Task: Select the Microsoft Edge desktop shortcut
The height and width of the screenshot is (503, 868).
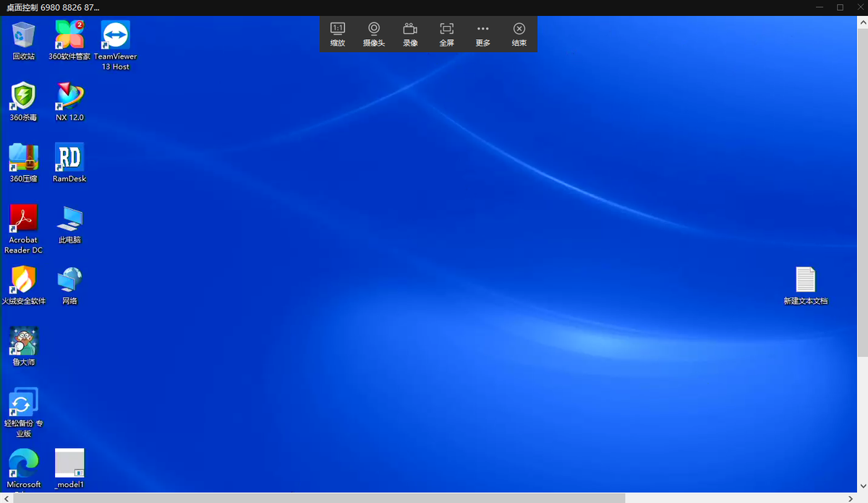Action: [x=23, y=468]
